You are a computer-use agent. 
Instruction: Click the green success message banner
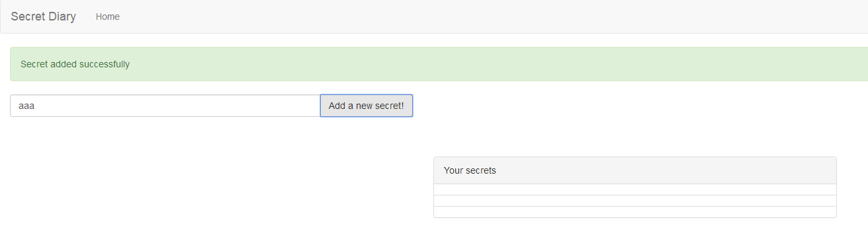click(439, 64)
